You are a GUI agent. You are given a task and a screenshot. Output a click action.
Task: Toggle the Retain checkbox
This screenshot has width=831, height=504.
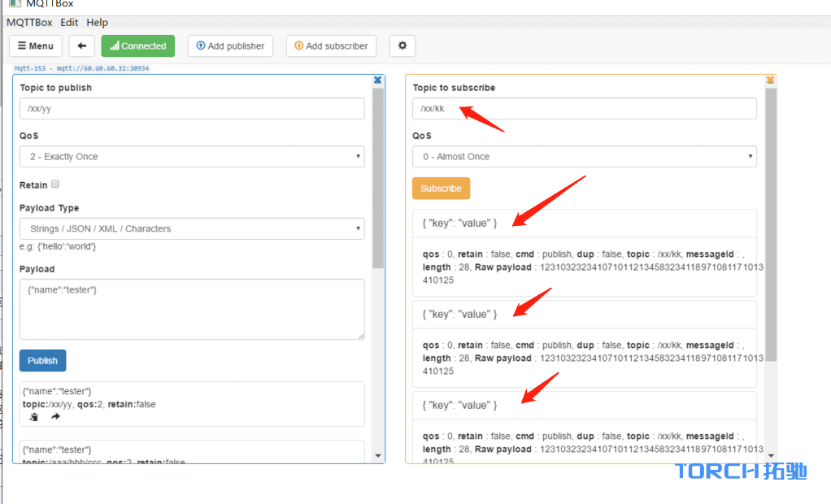click(55, 184)
